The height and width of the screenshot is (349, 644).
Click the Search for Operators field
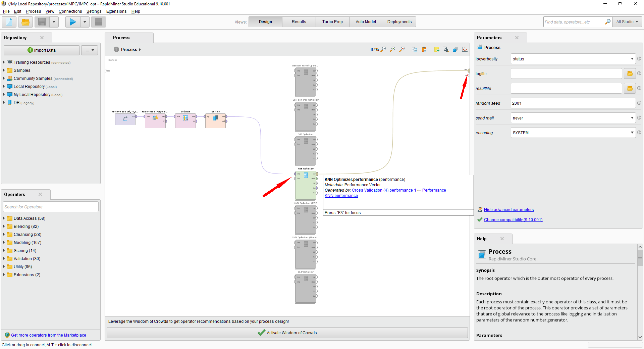pyautogui.click(x=51, y=207)
